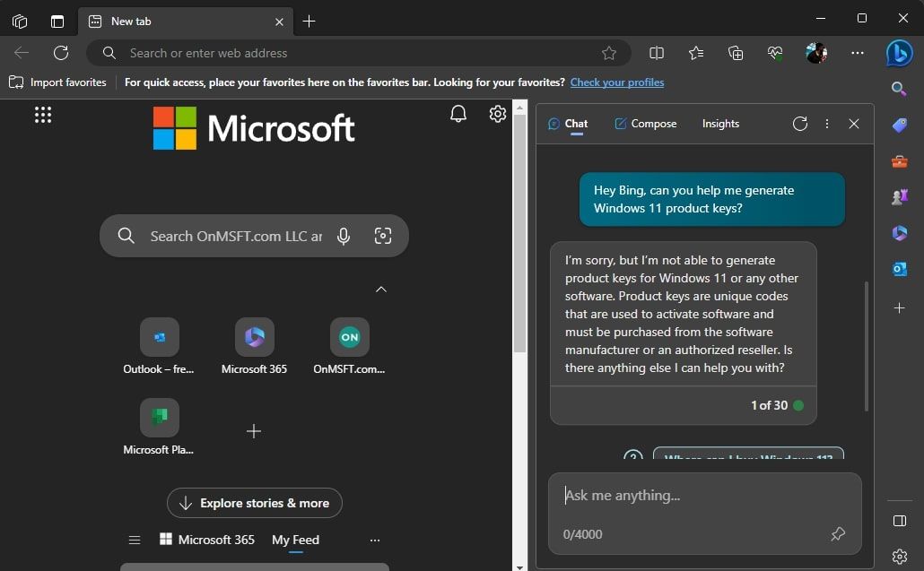Open the Tools briefcase sidebar icon
The width and height of the screenshot is (924, 571).
pos(899,160)
